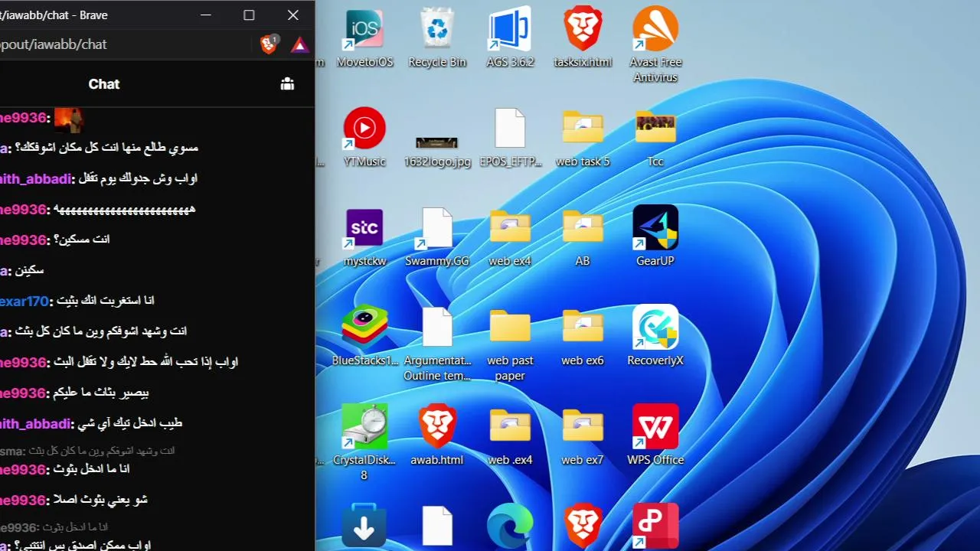Click the Chat header title
This screenshot has height=551, width=980.
click(104, 84)
